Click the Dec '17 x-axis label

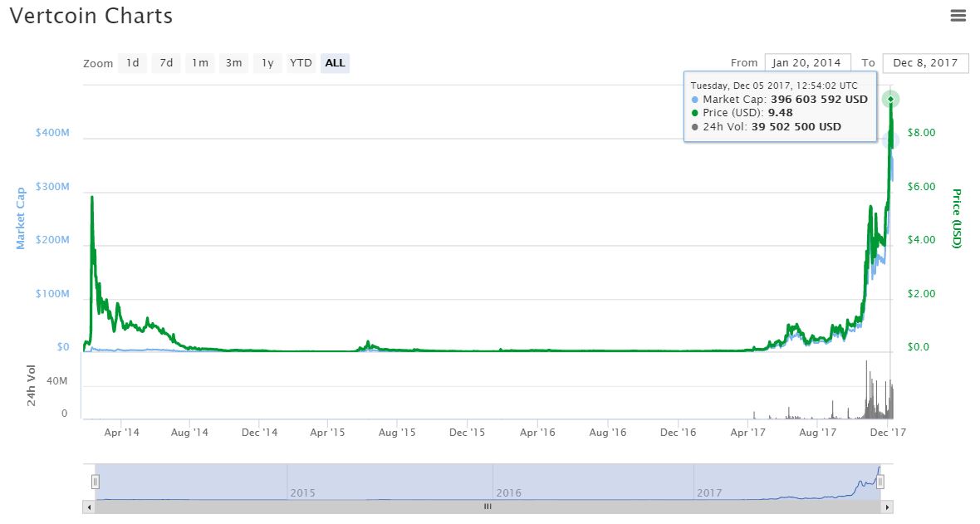tap(888, 432)
